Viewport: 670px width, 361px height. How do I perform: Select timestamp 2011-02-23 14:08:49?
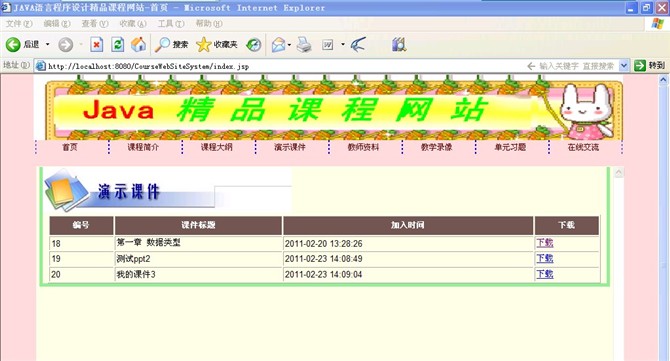coord(323,259)
